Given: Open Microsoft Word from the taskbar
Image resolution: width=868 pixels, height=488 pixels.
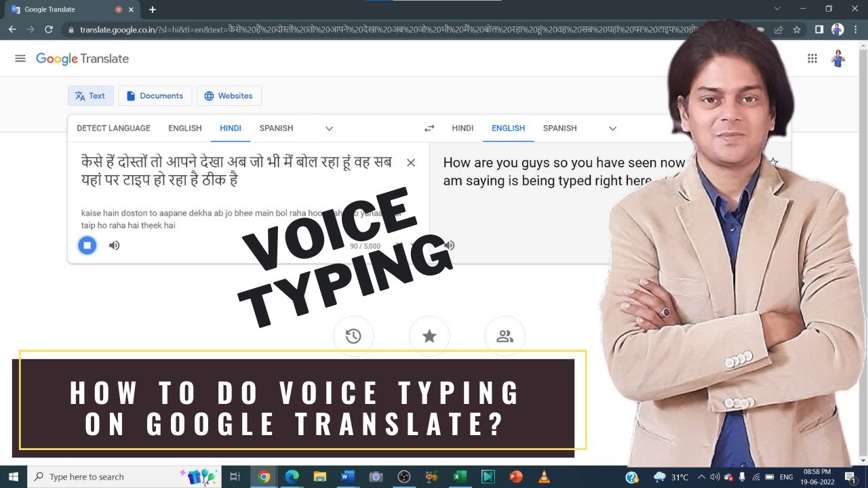Looking at the screenshot, I should point(348,477).
